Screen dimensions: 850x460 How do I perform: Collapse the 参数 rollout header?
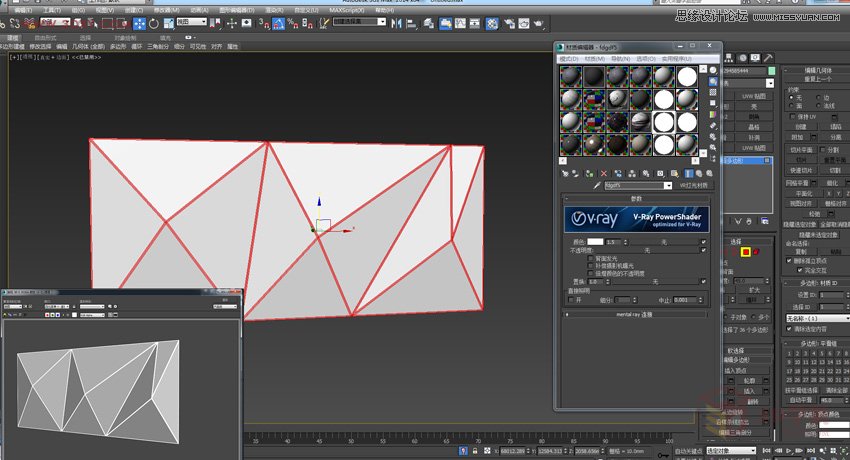pyautogui.click(x=636, y=199)
